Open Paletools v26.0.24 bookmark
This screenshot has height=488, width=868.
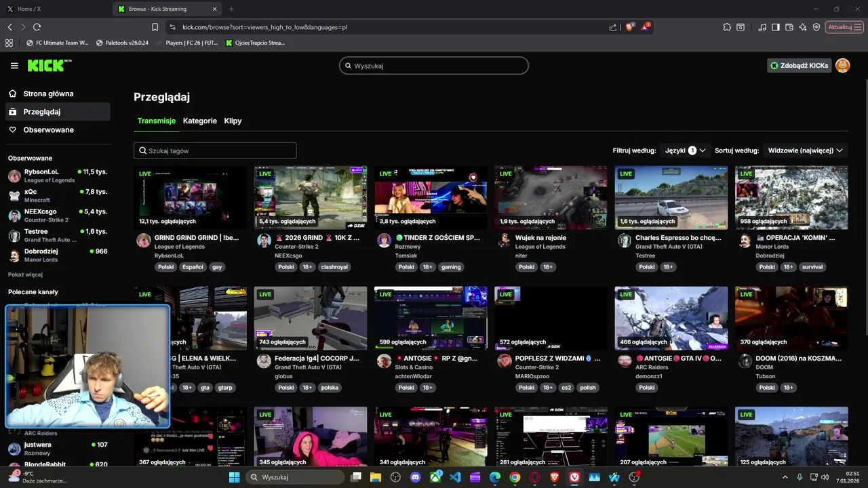click(122, 43)
